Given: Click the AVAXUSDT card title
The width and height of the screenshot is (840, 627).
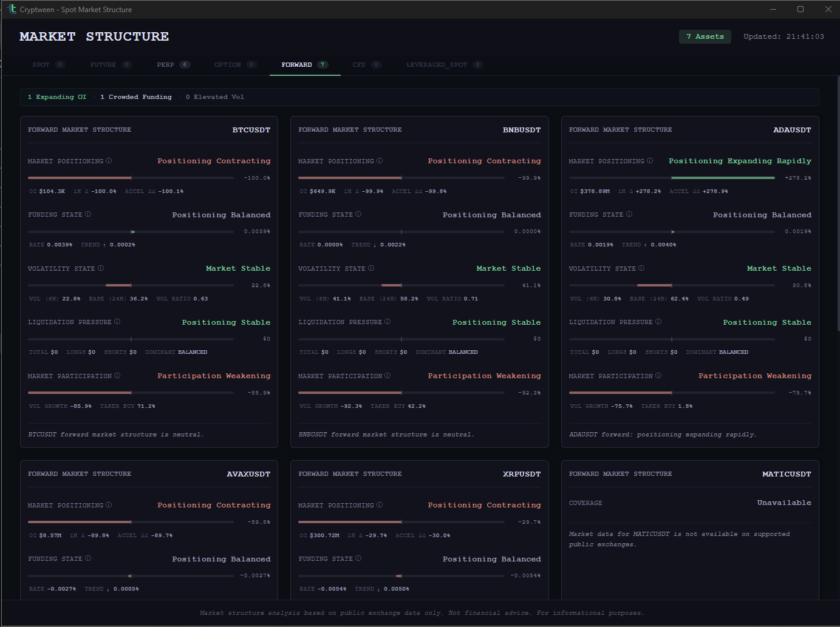Looking at the screenshot, I should pos(248,474).
